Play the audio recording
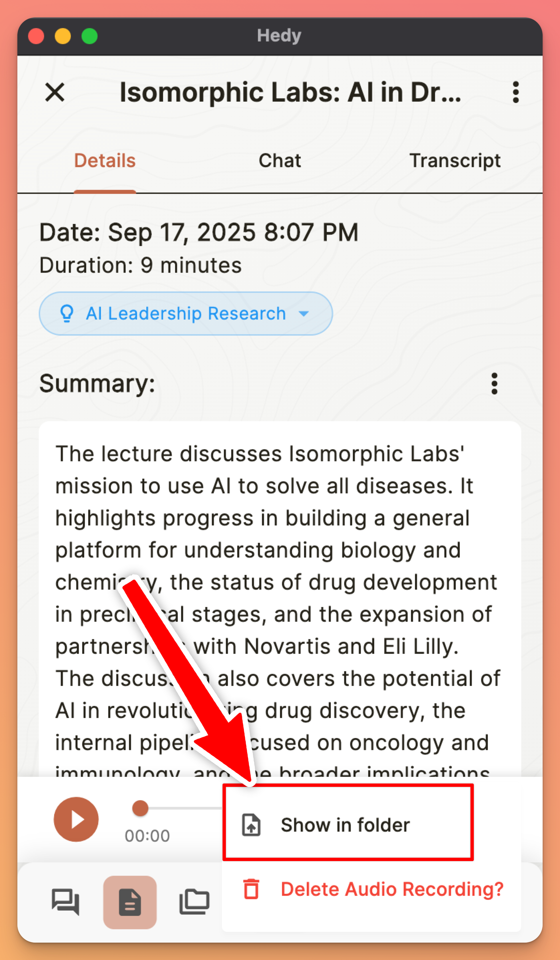Viewport: 560px width, 960px height. (x=76, y=819)
